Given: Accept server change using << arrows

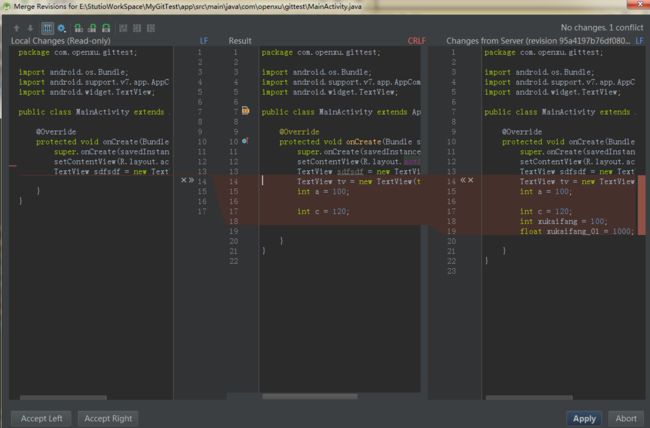Looking at the screenshot, I should (463, 180).
